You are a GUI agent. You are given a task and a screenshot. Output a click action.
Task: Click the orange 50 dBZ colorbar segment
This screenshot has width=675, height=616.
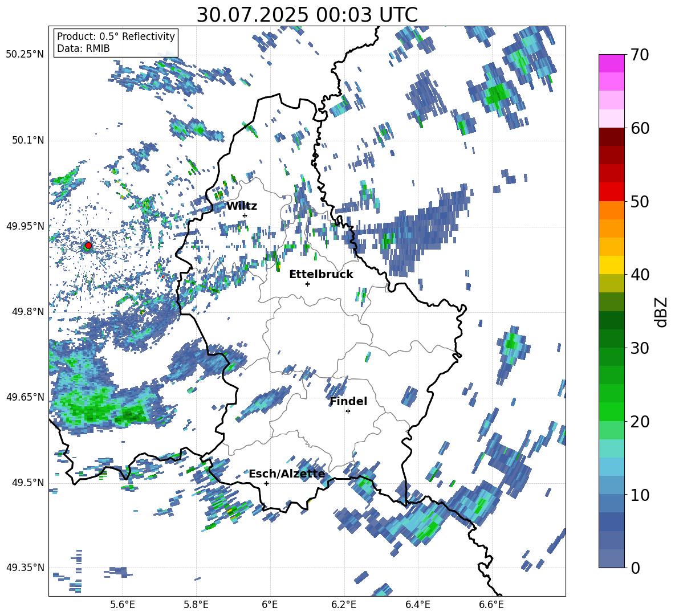coord(611,210)
